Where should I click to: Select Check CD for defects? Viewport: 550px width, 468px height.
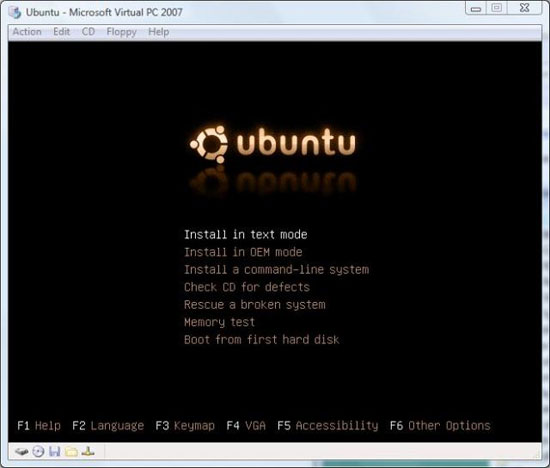247,287
